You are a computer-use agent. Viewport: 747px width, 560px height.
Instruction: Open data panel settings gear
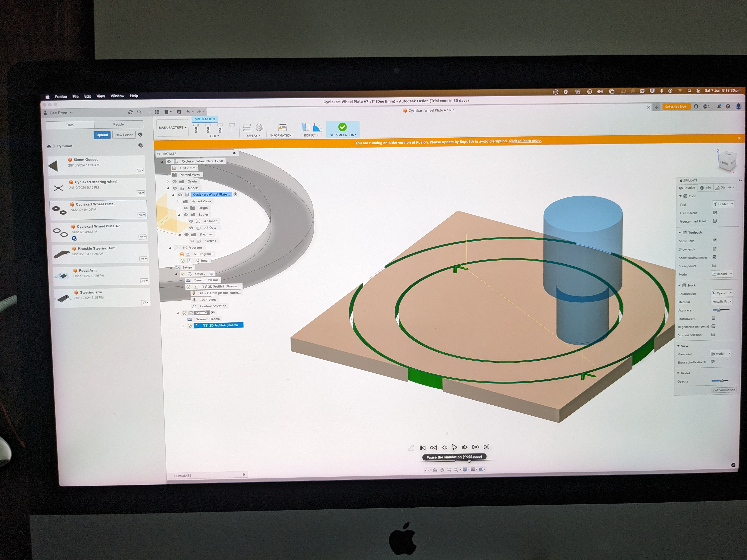[140, 135]
